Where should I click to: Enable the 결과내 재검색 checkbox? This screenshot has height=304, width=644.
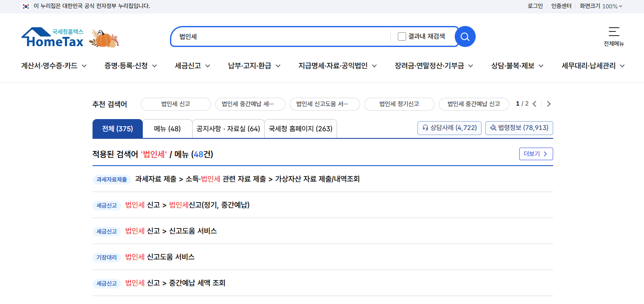[x=402, y=36]
